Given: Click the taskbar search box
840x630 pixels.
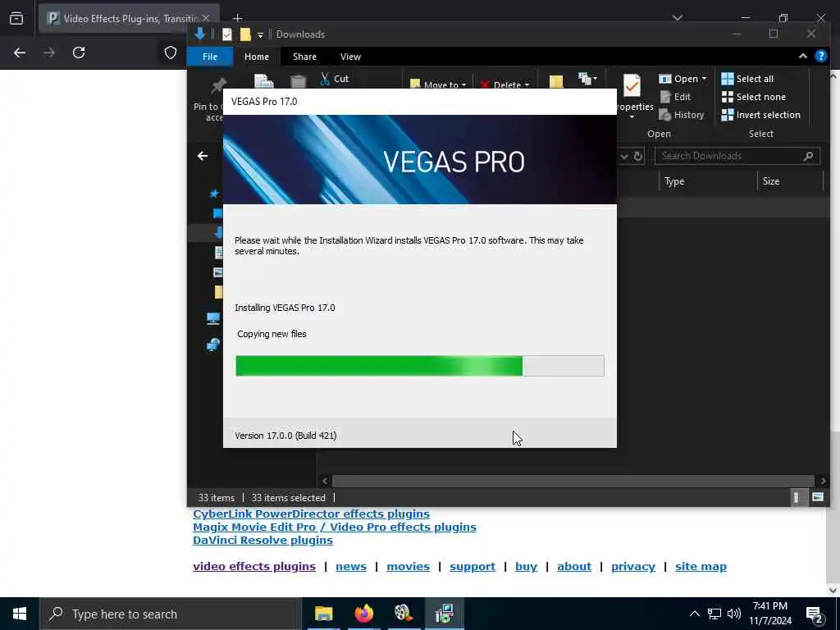Looking at the screenshot, I should click(169, 614).
